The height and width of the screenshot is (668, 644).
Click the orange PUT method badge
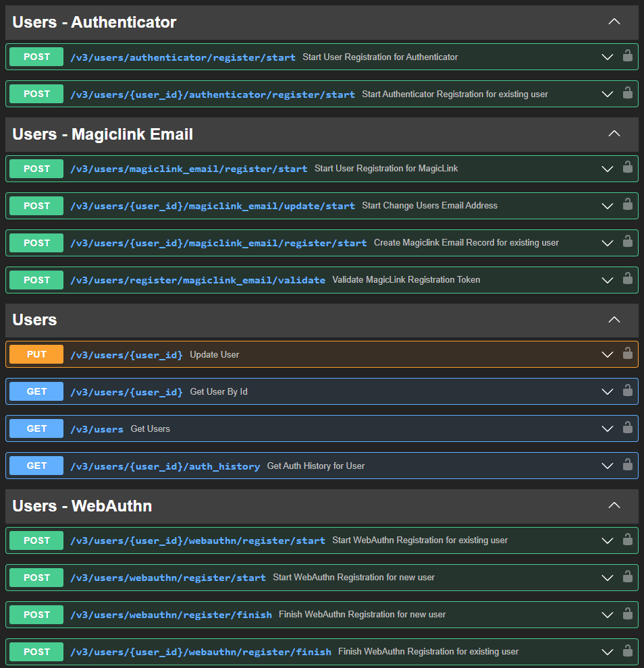click(x=36, y=354)
